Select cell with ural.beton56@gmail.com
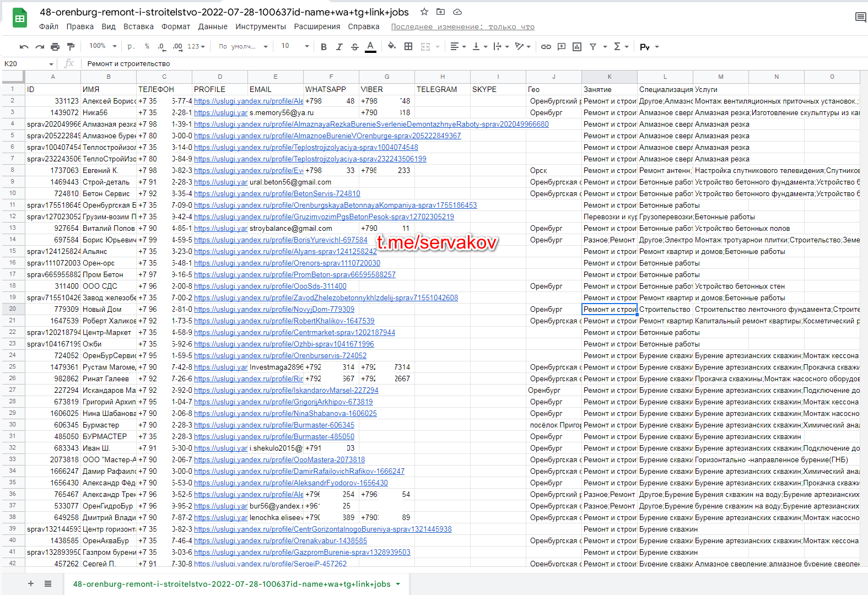The image size is (868, 595). 276,182
